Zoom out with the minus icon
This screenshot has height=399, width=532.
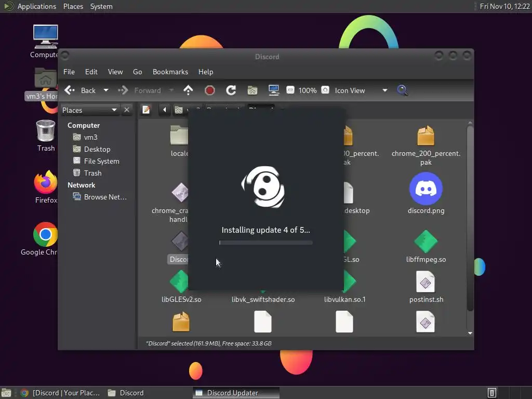(290, 90)
